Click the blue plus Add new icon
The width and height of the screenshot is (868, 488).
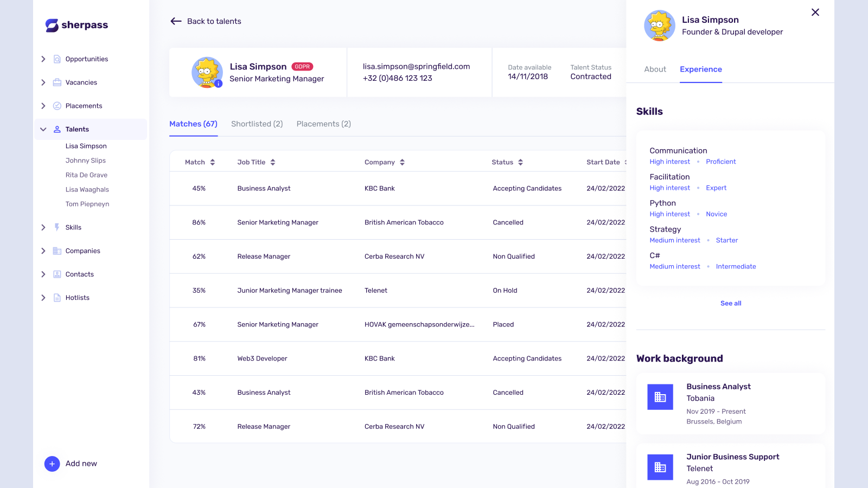(x=52, y=464)
